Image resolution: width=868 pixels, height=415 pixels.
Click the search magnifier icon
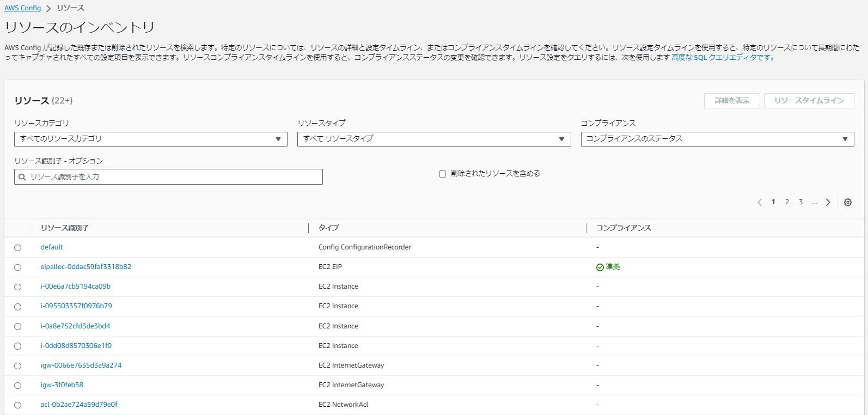[x=22, y=177]
